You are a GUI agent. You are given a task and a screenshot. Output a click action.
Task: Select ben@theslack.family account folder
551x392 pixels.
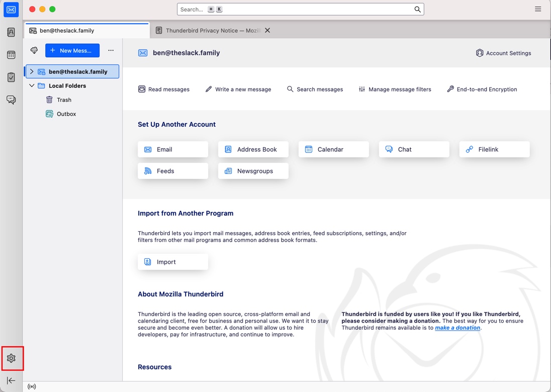(72, 72)
